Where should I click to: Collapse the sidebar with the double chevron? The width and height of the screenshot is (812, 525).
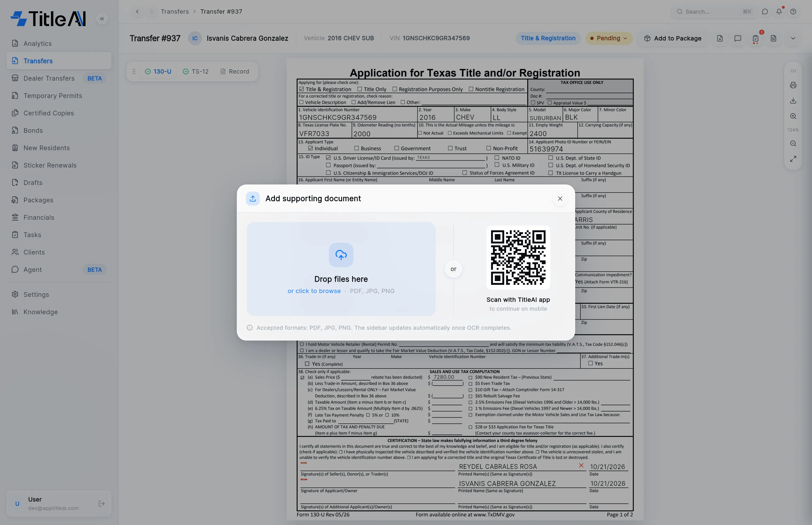102,19
